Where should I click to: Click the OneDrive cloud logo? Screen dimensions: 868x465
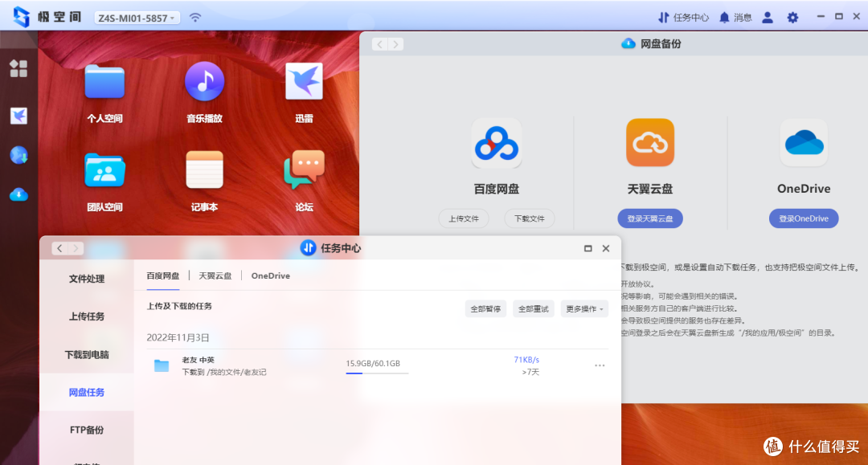(x=804, y=143)
